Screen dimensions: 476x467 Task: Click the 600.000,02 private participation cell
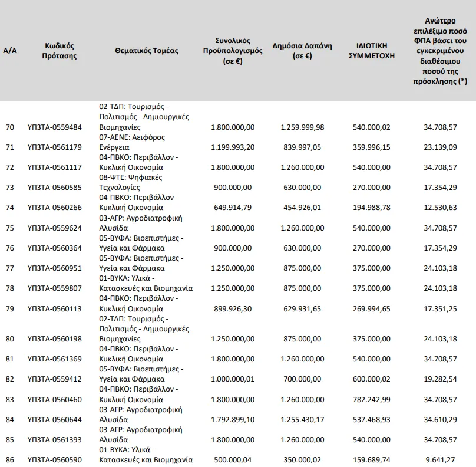click(x=372, y=379)
